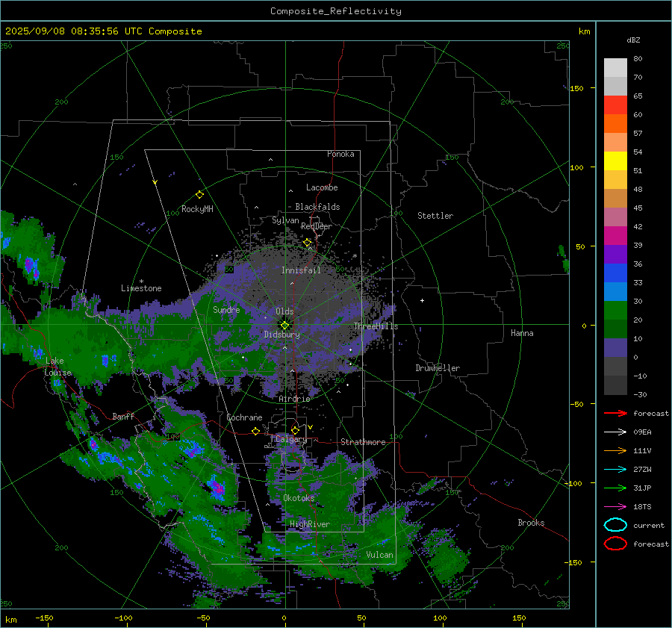
Task: Click the yellow diamond marker near RockyMH
Action: point(199,195)
